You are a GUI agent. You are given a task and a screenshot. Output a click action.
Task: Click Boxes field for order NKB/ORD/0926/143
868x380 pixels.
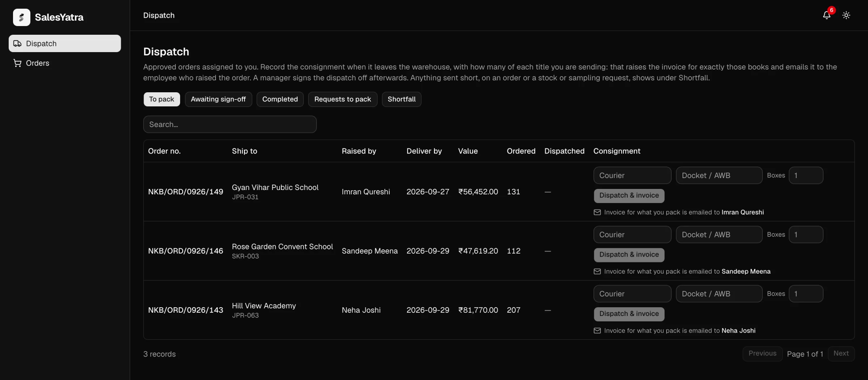click(x=806, y=294)
